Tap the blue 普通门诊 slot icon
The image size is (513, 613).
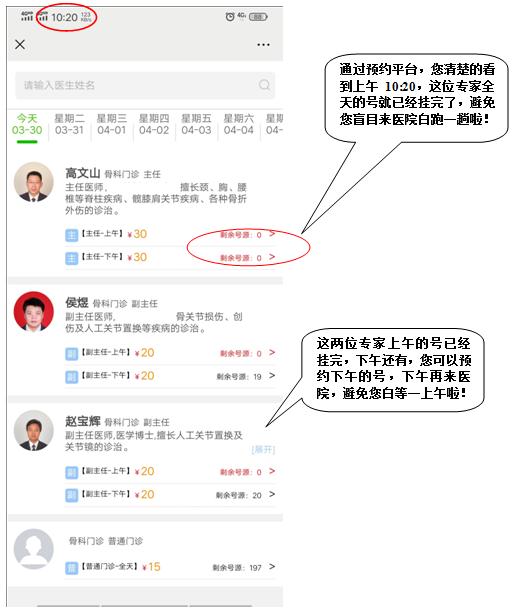coord(72,568)
